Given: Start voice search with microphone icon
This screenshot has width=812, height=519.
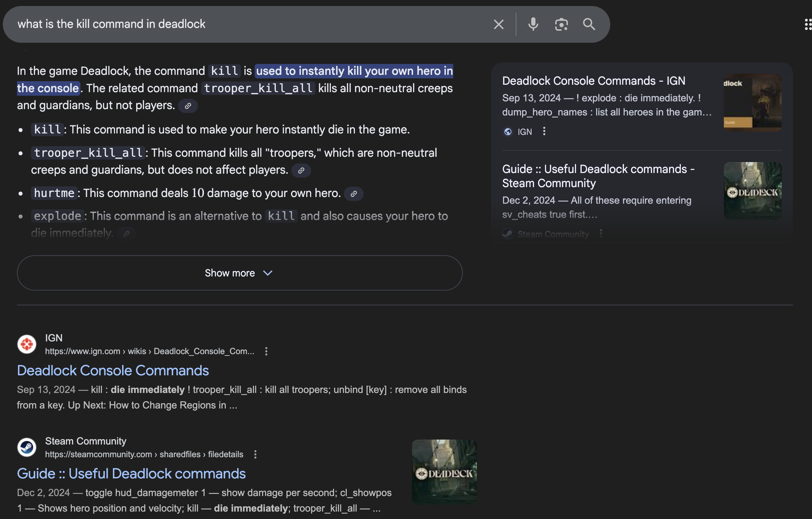Looking at the screenshot, I should (x=533, y=24).
